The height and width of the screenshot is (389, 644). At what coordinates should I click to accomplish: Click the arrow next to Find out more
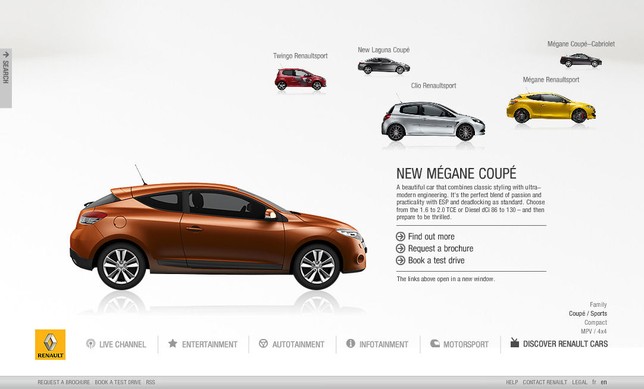(400, 236)
